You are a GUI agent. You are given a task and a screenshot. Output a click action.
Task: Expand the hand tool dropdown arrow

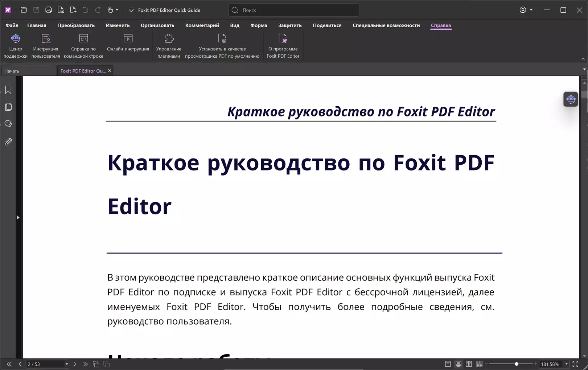[x=117, y=10]
